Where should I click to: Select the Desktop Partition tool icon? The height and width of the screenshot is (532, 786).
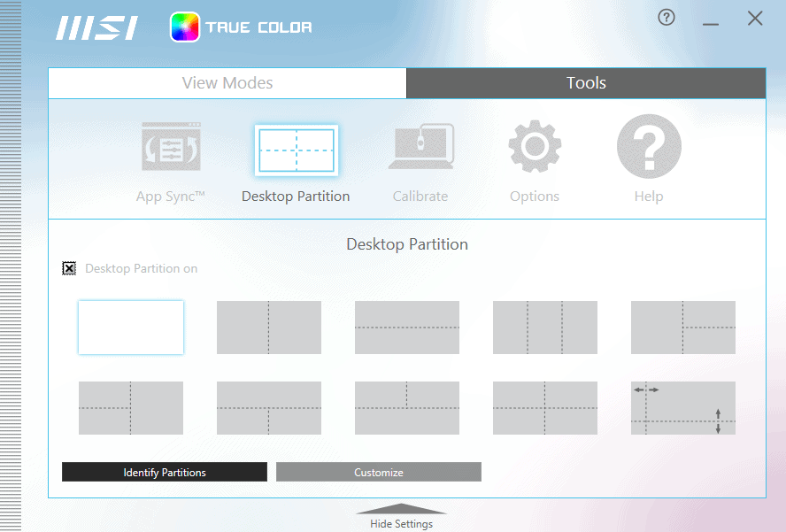coord(297,150)
